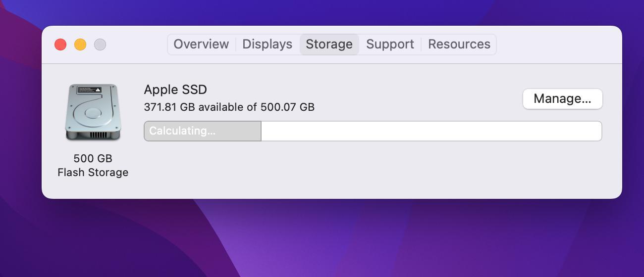Click the vent grille on the drive icon

click(x=98, y=135)
